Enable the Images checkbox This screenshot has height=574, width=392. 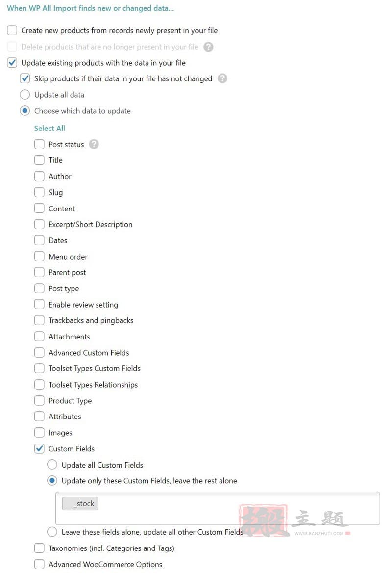[x=39, y=433]
